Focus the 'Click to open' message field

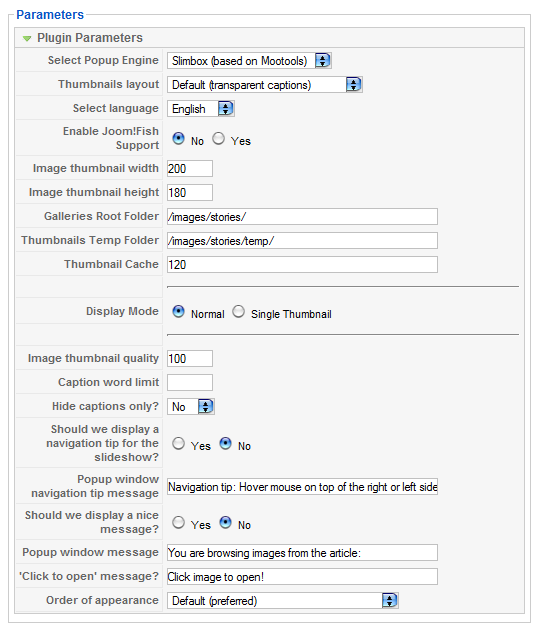point(302,576)
